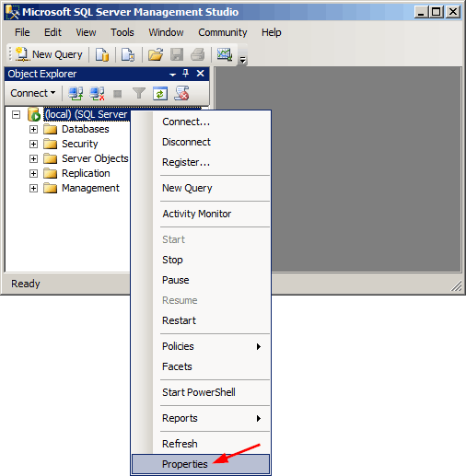Open the Help menu
466x476 pixels.
coord(271,32)
